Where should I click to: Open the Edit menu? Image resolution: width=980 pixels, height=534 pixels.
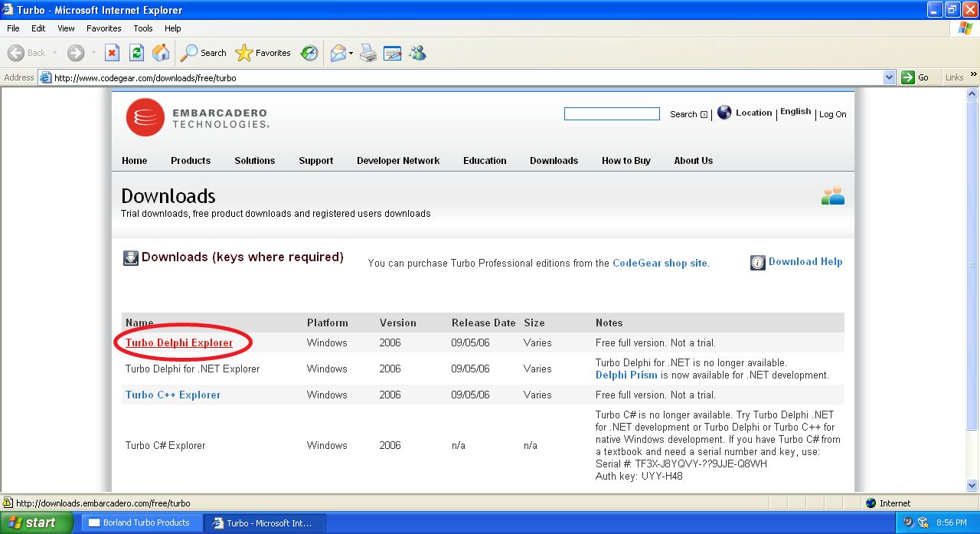click(x=38, y=28)
